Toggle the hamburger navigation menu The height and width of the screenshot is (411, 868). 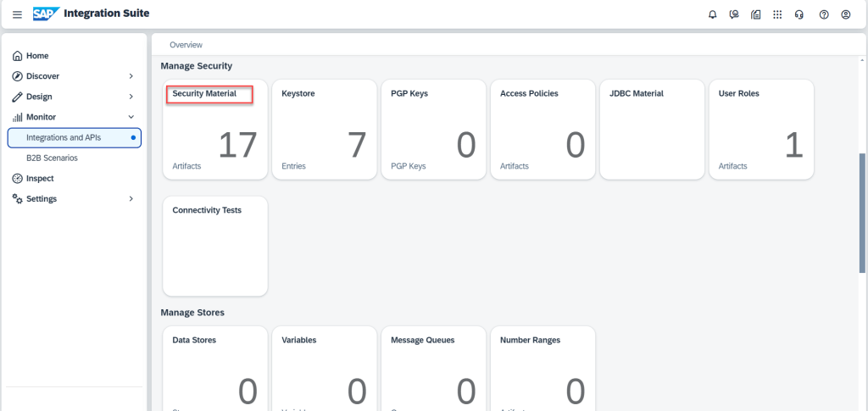(17, 14)
